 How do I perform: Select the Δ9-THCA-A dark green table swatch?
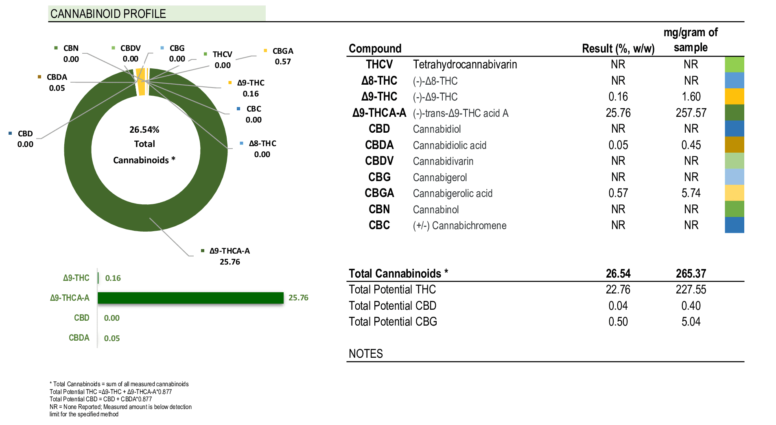coord(735,113)
